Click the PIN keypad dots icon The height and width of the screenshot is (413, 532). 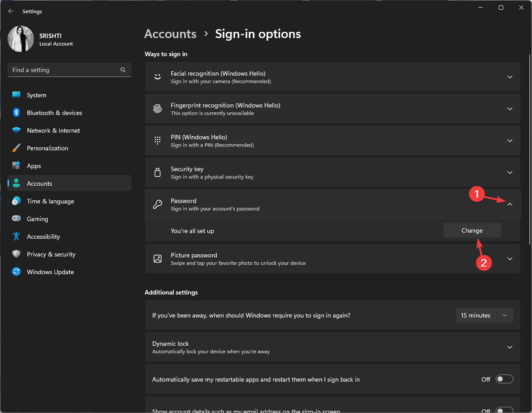158,141
